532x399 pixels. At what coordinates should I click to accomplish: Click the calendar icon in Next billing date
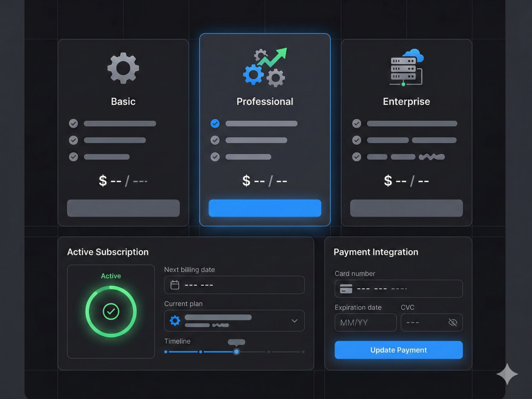click(x=174, y=285)
